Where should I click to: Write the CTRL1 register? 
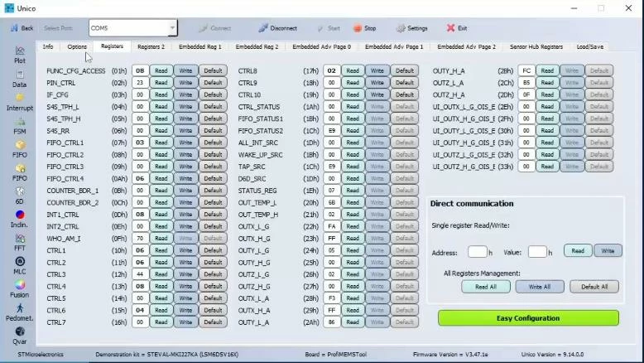(x=185, y=250)
